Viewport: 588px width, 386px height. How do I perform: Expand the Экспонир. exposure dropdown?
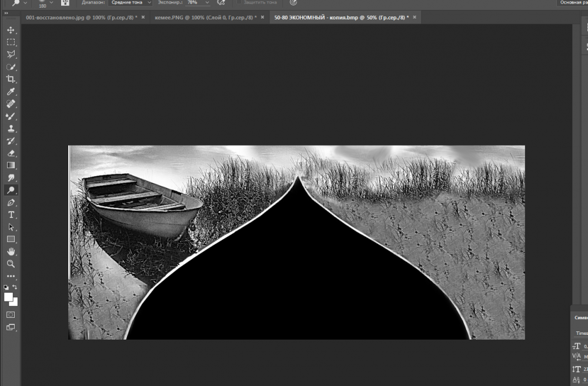point(206,2)
